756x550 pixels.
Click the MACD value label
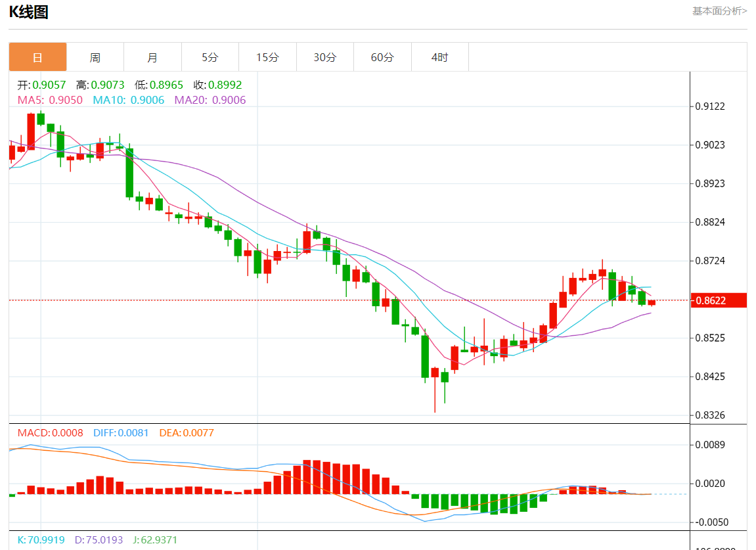50,432
